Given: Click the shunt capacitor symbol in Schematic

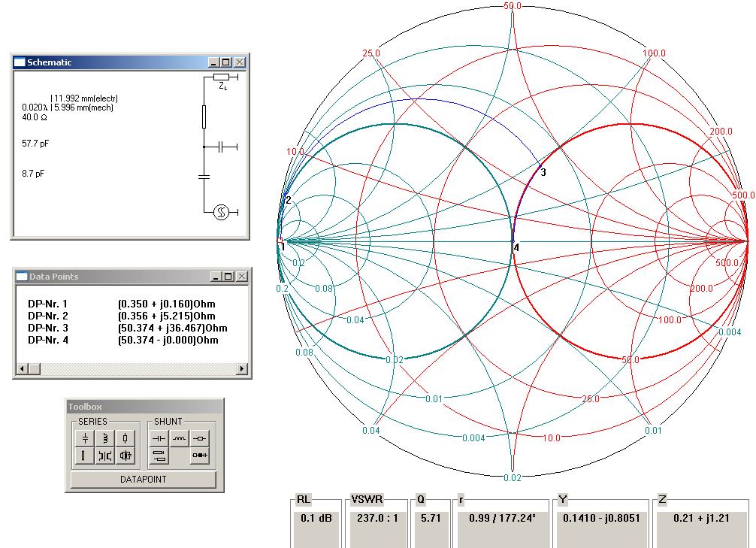Looking at the screenshot, I should (x=221, y=147).
